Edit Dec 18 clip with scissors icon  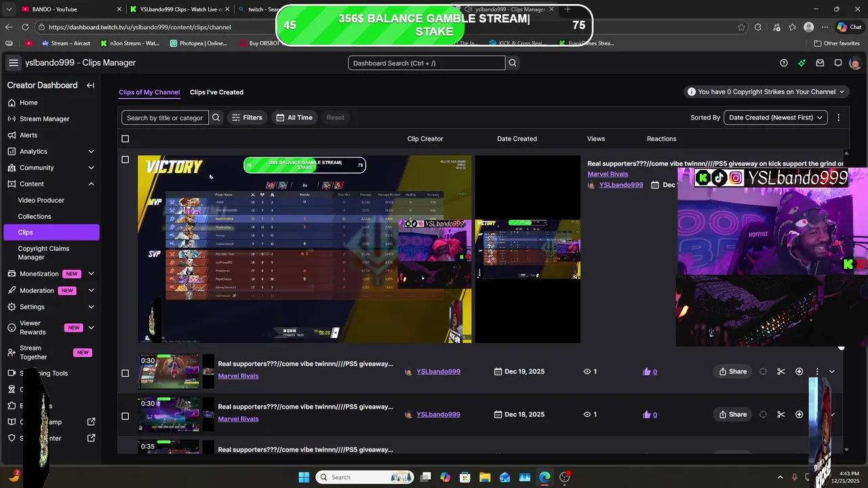[x=781, y=414]
